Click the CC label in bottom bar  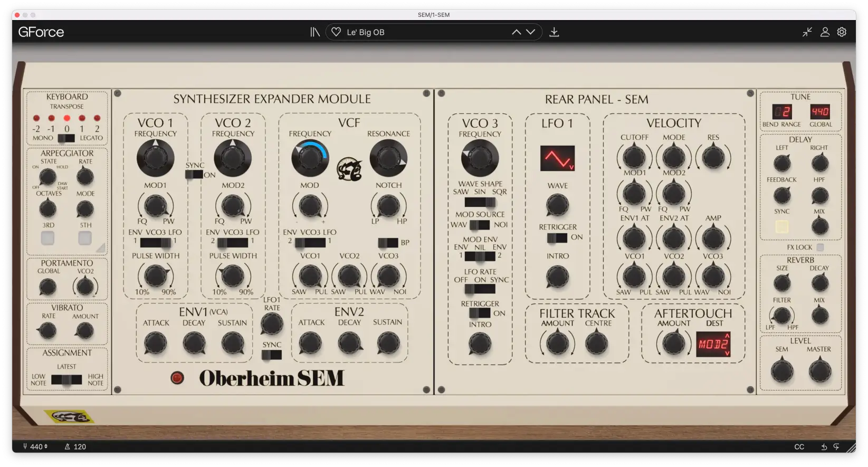click(799, 447)
